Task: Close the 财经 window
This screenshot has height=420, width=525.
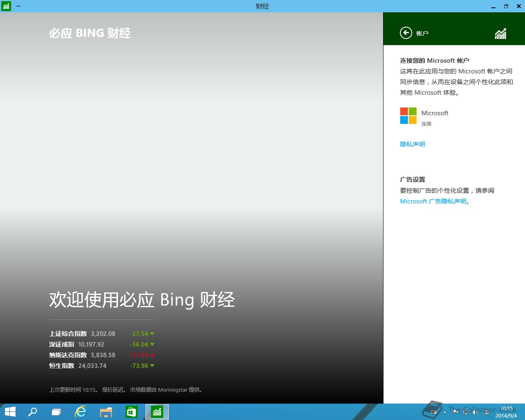Action: click(518, 6)
